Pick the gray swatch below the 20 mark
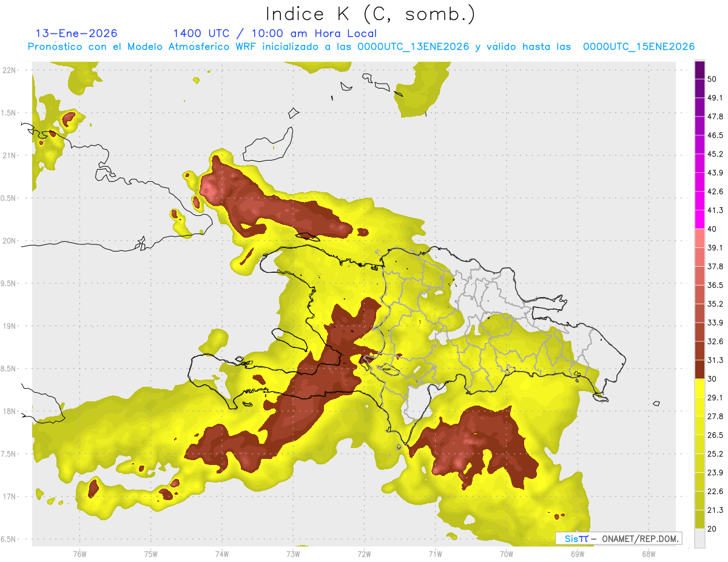 (x=699, y=538)
